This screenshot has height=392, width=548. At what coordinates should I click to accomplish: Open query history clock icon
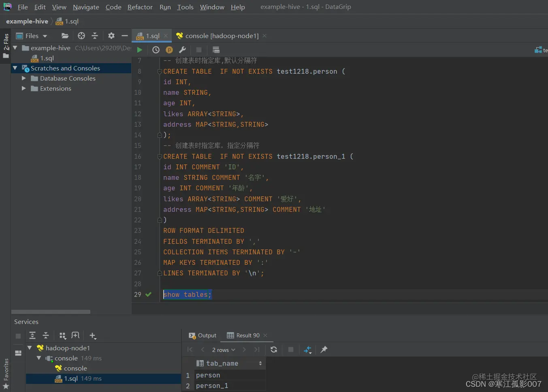tap(156, 50)
